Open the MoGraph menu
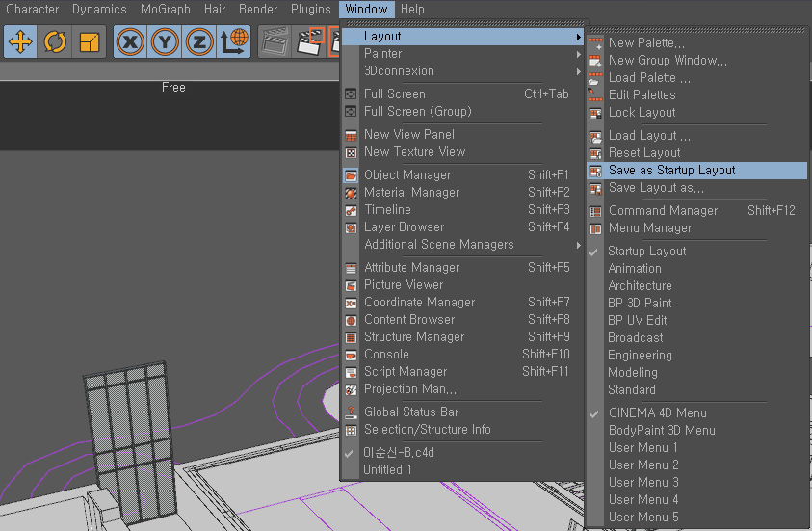Image resolution: width=812 pixels, height=531 pixels. pyautogui.click(x=166, y=10)
